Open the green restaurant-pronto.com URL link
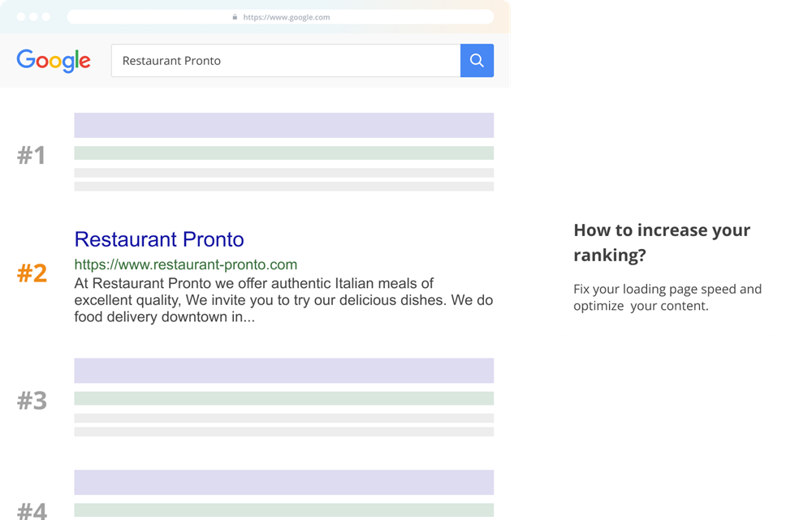812x520 pixels. click(x=186, y=264)
